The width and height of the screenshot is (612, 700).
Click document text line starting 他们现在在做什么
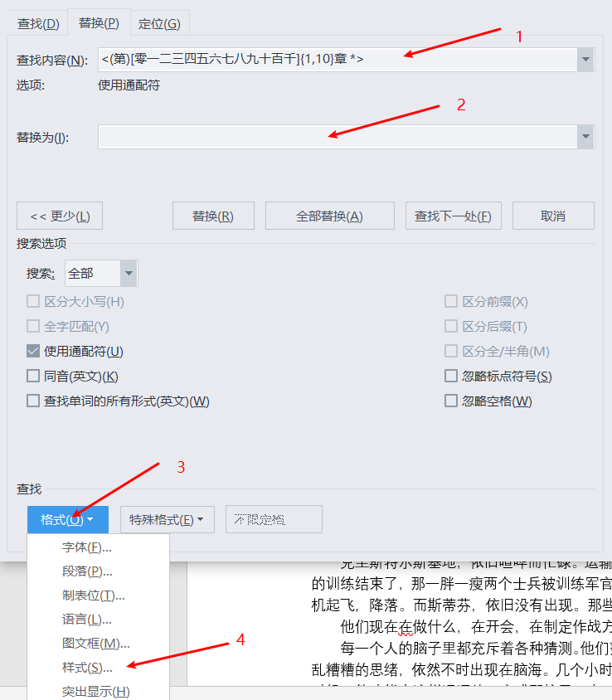[x=475, y=627]
